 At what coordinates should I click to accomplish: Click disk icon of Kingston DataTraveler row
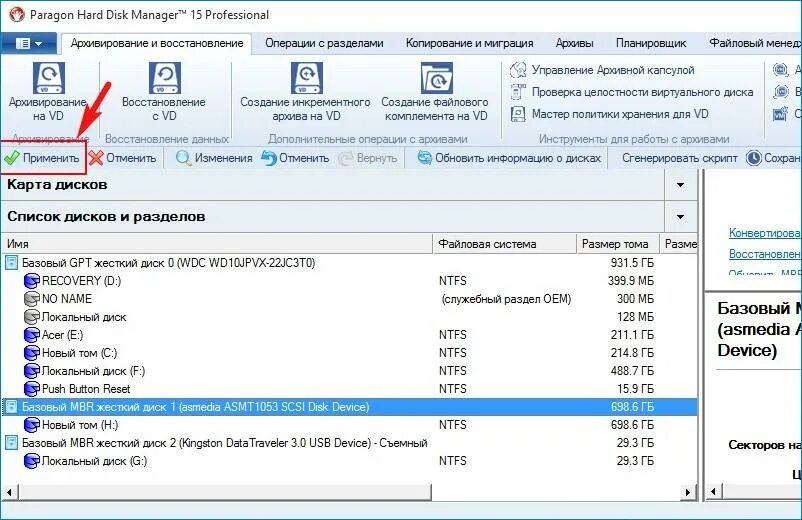pos(11,443)
